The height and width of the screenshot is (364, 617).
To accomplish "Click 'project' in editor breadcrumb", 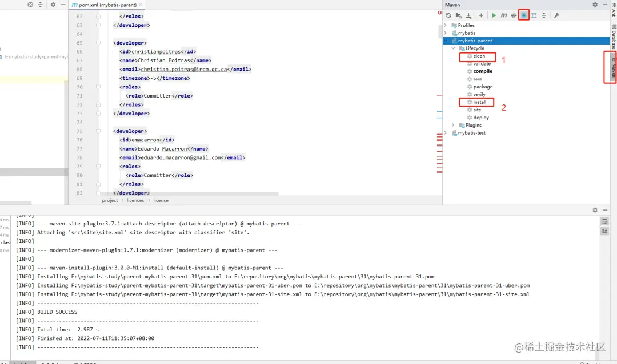I will pyautogui.click(x=110, y=200).
